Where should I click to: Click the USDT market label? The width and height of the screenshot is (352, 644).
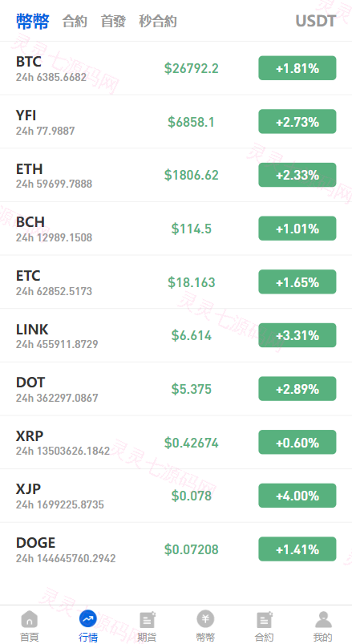[315, 21]
